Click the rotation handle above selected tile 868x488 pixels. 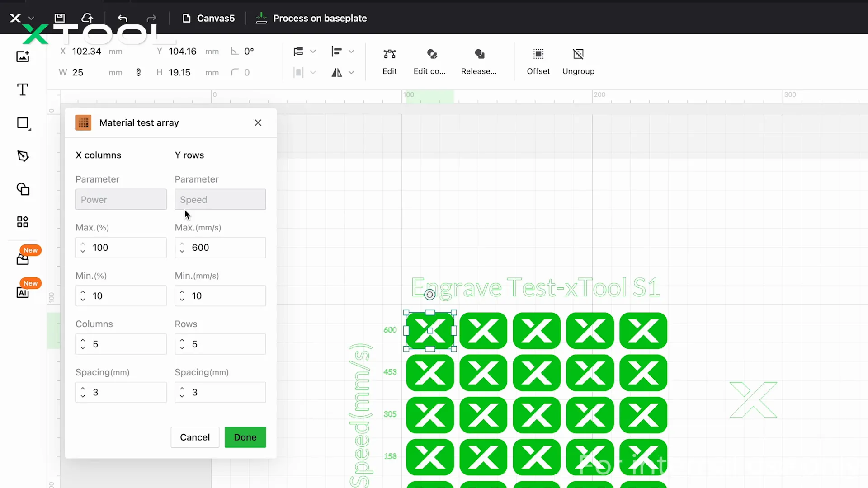430,295
